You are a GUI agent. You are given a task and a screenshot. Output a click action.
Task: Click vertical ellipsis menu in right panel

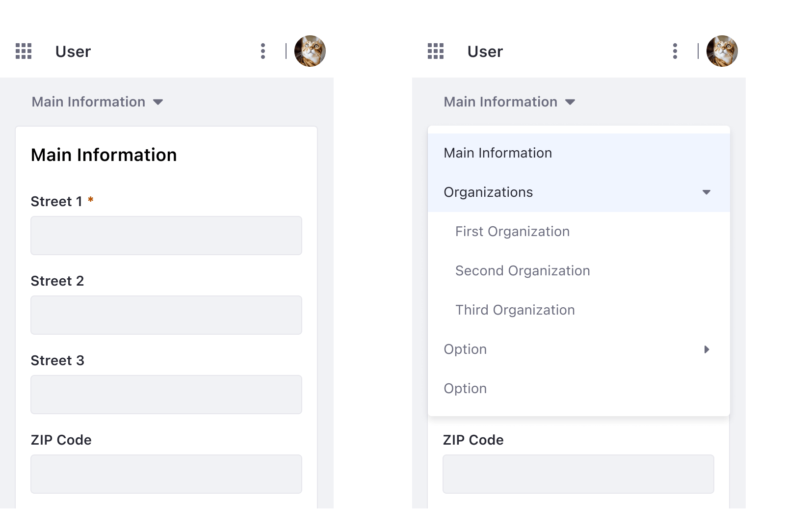coord(675,51)
